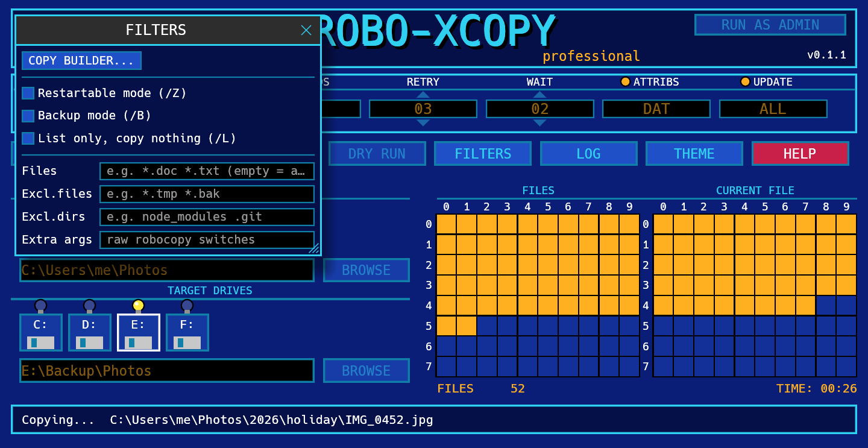
Task: Click the Excl.files input field
Action: point(207,194)
